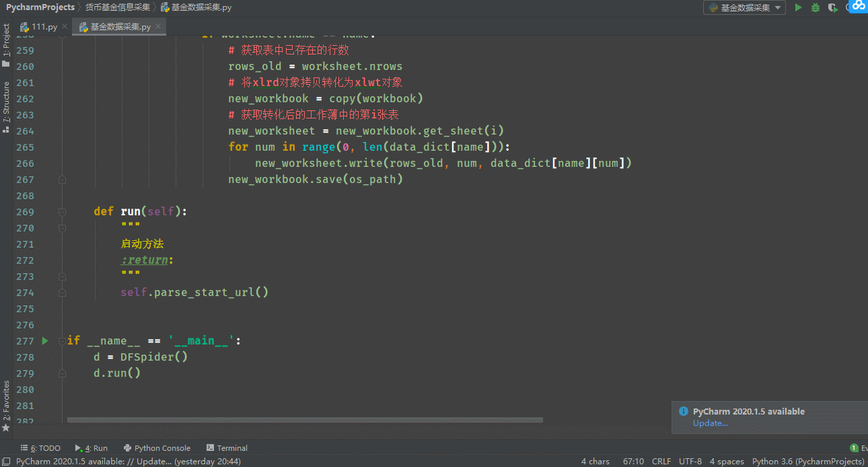This screenshot has width=868, height=467.
Task: Open the Terminal tool window
Action: tap(227, 448)
